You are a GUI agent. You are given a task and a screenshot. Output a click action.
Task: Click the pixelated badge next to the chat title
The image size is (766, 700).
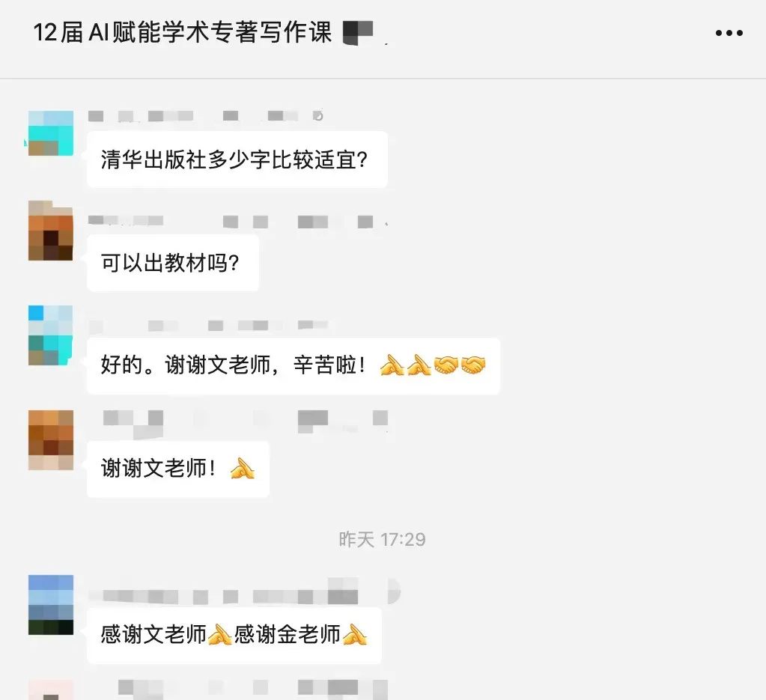point(359,32)
